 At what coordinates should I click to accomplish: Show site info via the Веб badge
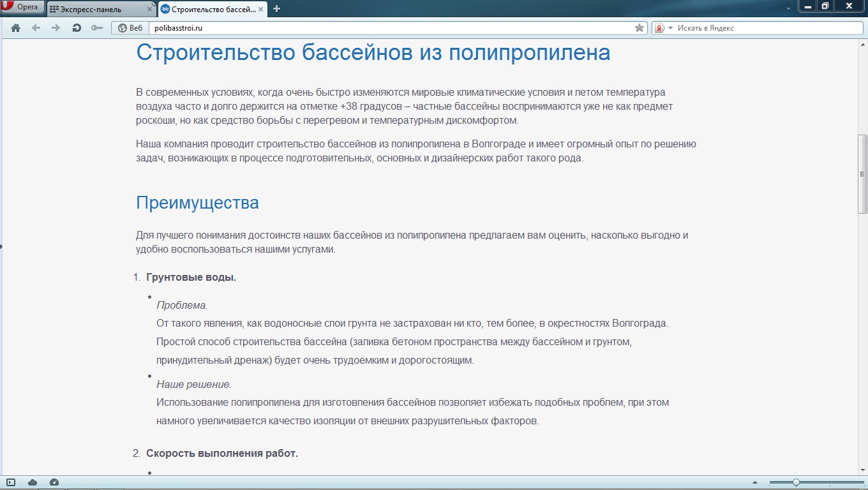pyautogui.click(x=130, y=28)
